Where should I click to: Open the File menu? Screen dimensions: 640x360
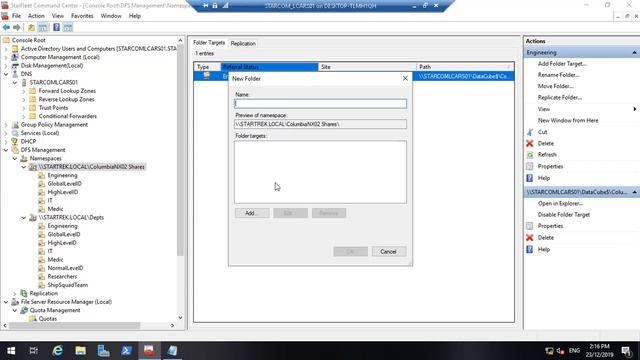tap(16, 16)
